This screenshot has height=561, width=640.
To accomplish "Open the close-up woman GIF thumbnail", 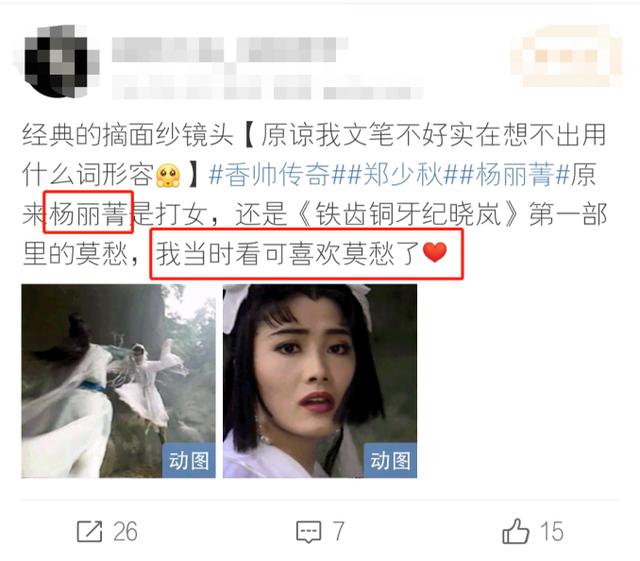I will (320, 381).
